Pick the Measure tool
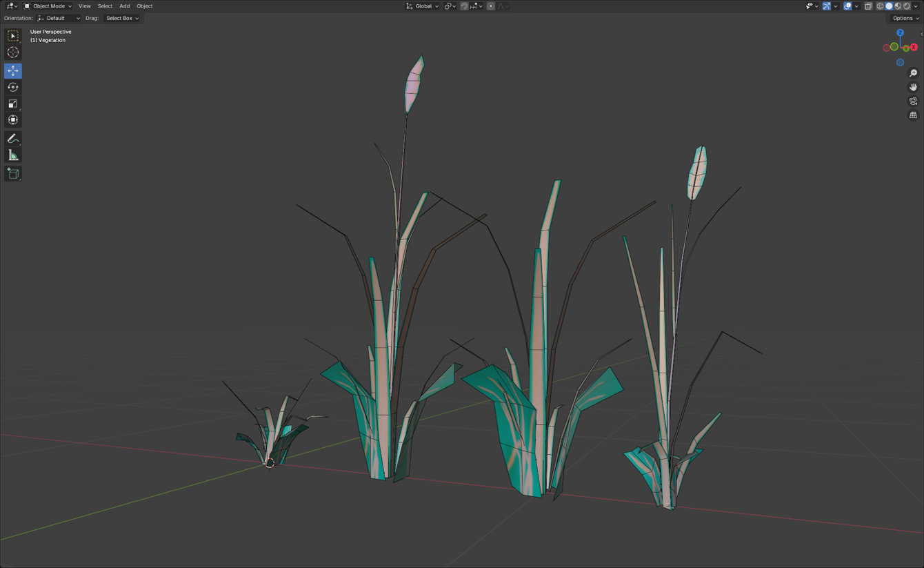This screenshot has height=568, width=924. 13,155
